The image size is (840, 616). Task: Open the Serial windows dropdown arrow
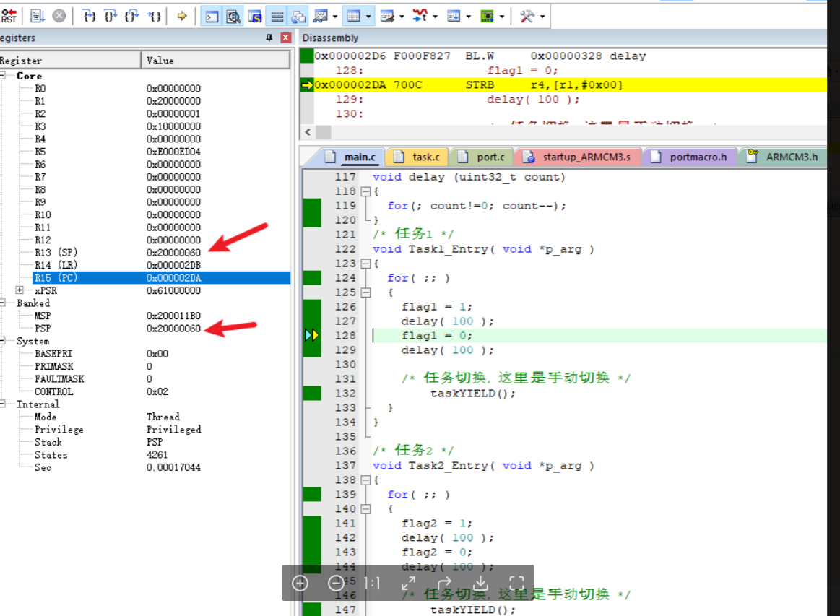pos(402,17)
